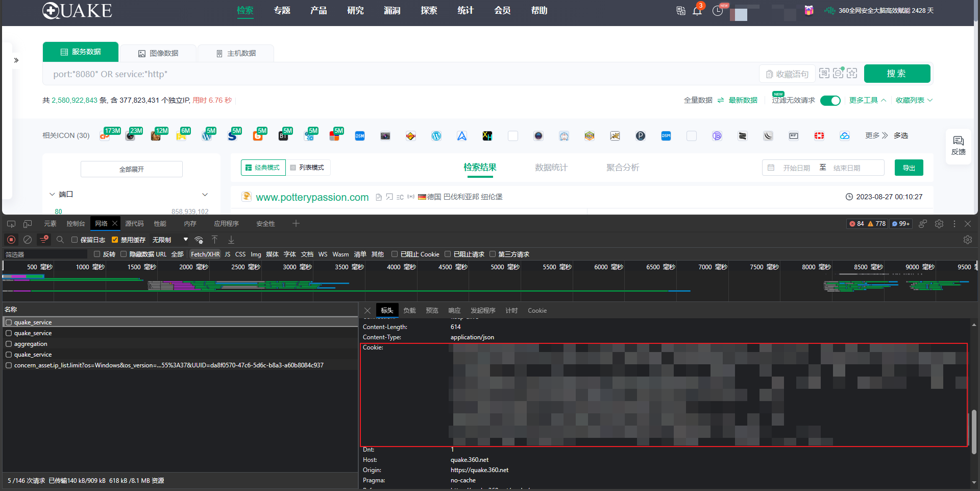Switch to 列表模式 view
This screenshot has width=980, height=491.
point(308,168)
